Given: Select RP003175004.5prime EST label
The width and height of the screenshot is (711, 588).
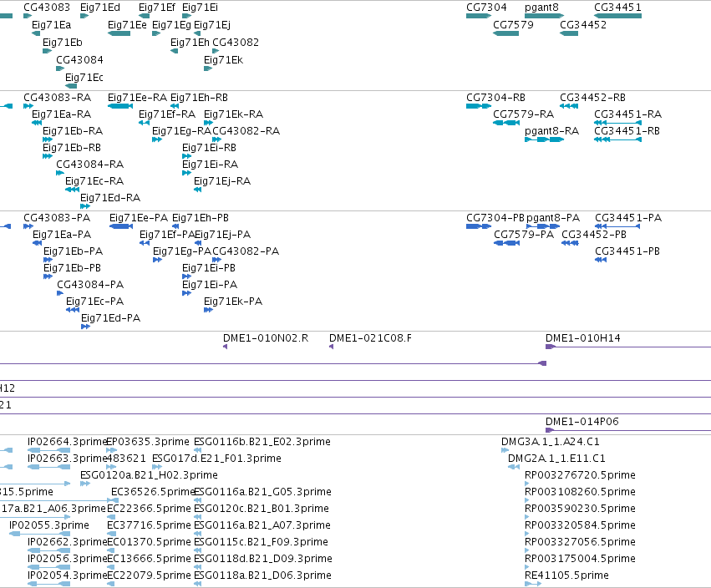Looking at the screenshot, I should pyautogui.click(x=580, y=559).
